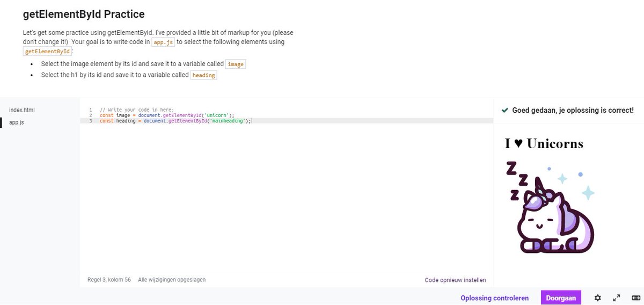The width and height of the screenshot is (644, 305).
Task: Click Alle wijzigingen opgeslagen status text
Action: 172,280
